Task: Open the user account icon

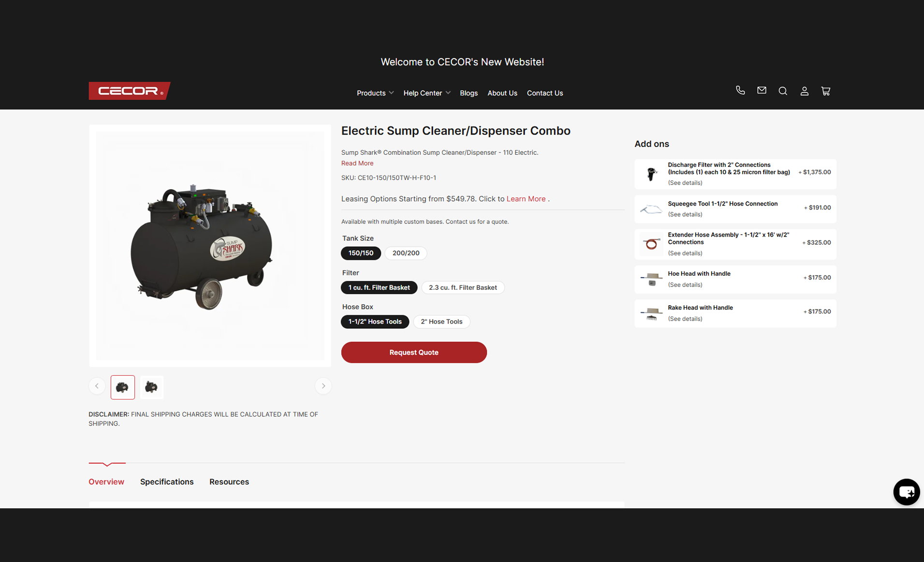Action: coord(804,91)
